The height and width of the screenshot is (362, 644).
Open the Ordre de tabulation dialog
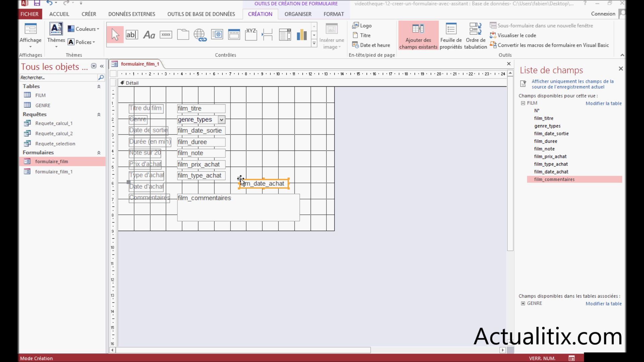click(475, 36)
